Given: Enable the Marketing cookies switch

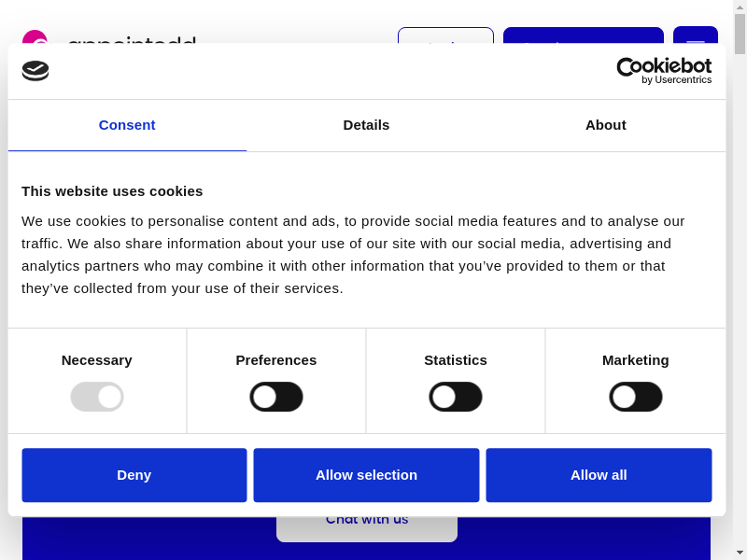Looking at the screenshot, I should 636,397.
